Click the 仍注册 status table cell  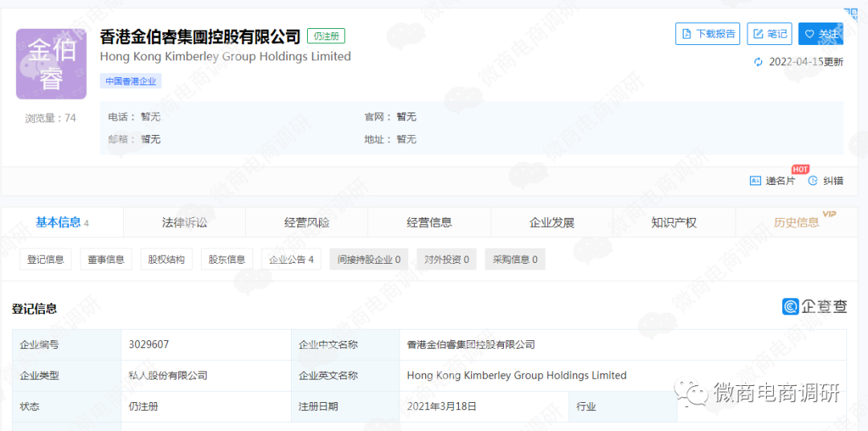206,407
